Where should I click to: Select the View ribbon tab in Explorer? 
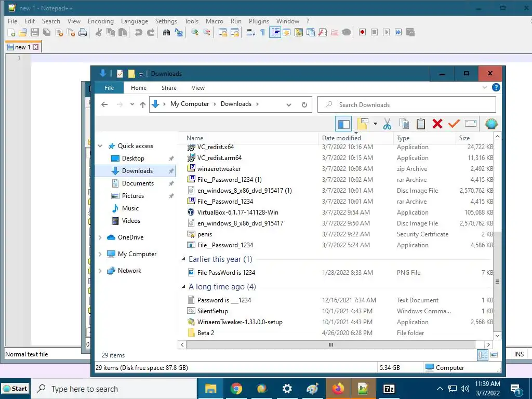pyautogui.click(x=198, y=88)
